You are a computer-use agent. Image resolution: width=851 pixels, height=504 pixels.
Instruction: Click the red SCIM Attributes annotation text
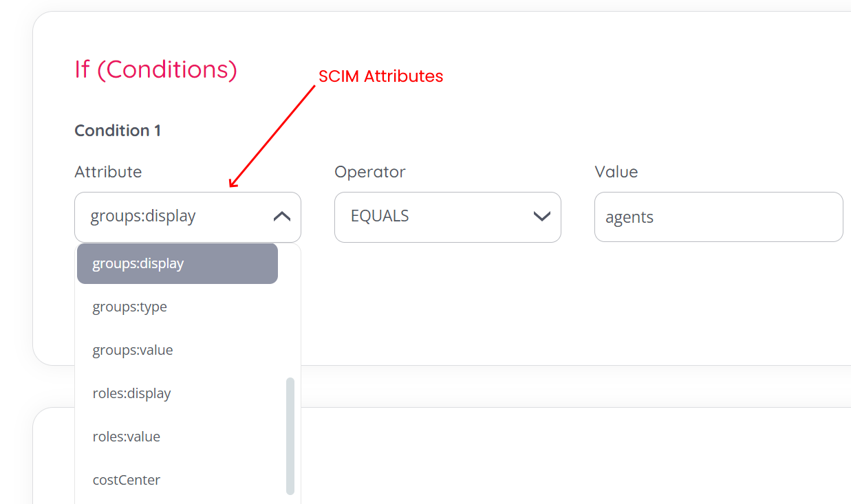[x=380, y=76]
